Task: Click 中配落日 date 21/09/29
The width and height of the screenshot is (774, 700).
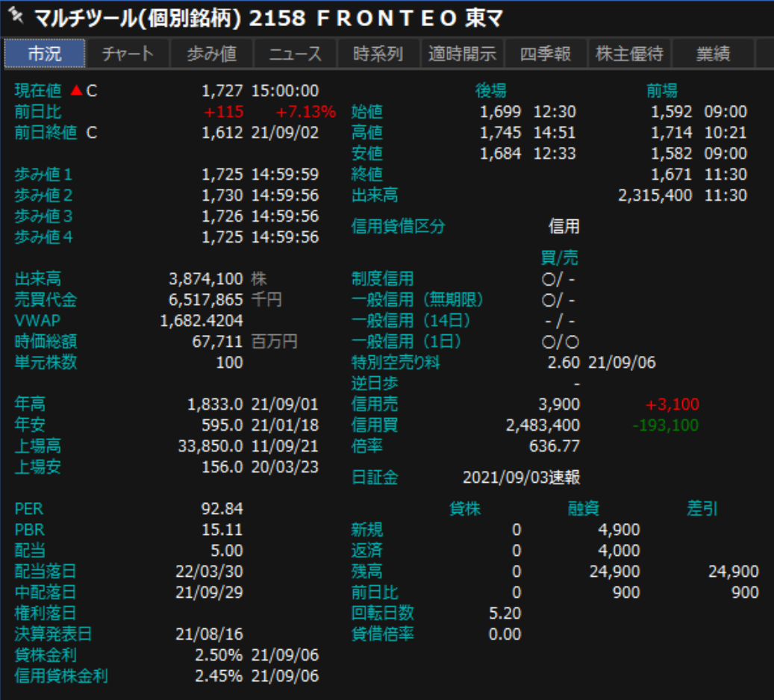Action: (209, 593)
